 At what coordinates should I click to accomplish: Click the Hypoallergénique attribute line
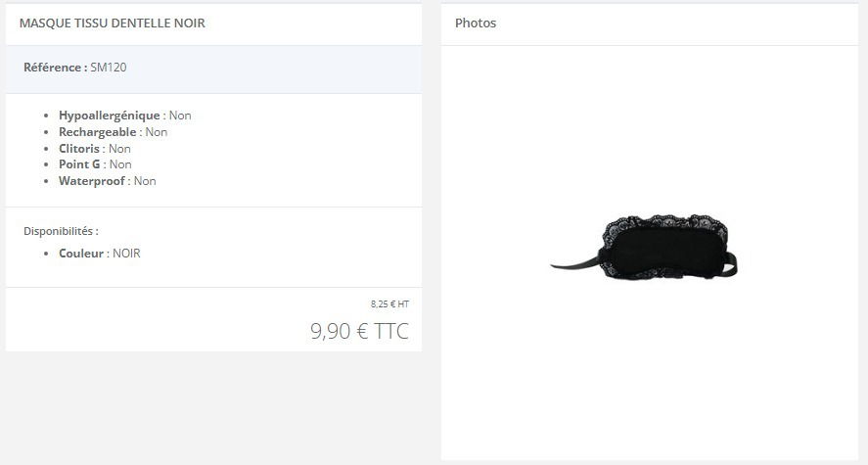(x=125, y=116)
